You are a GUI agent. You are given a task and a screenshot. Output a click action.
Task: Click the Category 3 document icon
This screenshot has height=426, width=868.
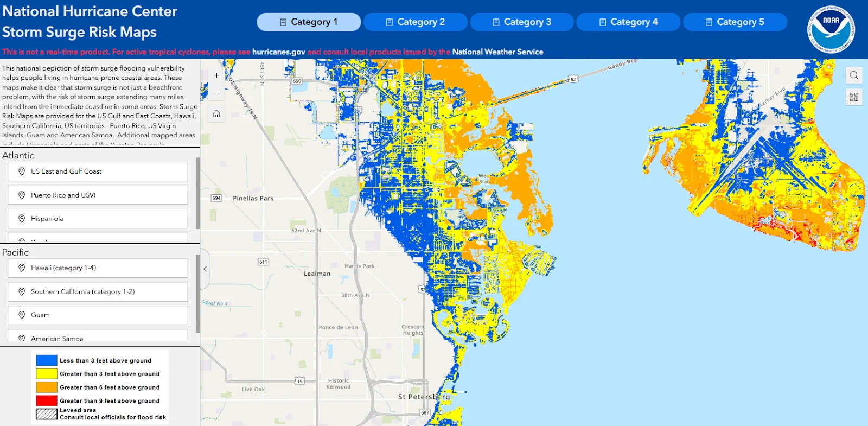pyautogui.click(x=496, y=22)
